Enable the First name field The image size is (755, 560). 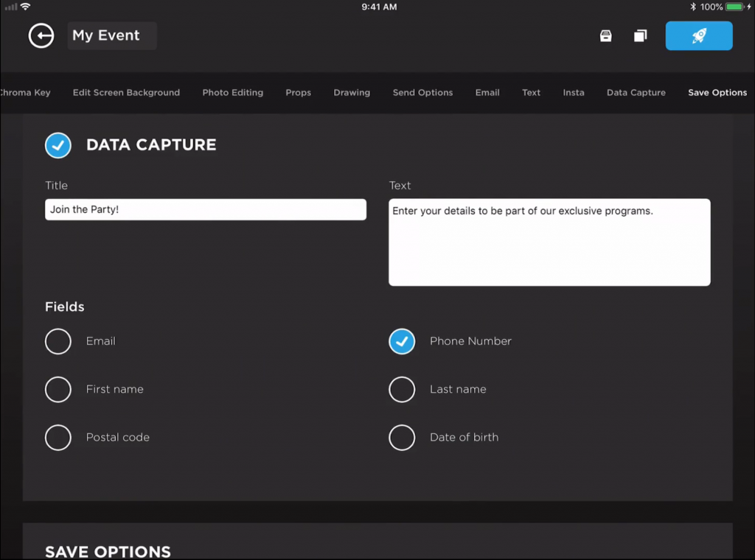click(58, 389)
